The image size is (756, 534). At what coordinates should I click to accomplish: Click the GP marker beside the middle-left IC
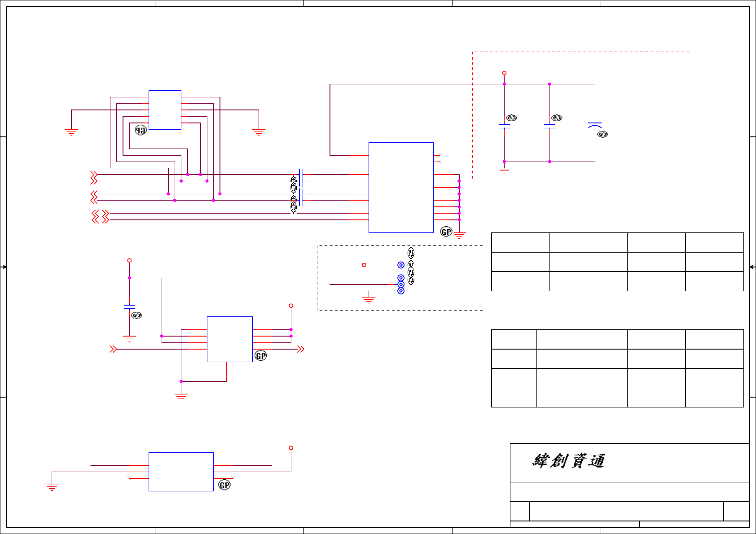(x=261, y=356)
